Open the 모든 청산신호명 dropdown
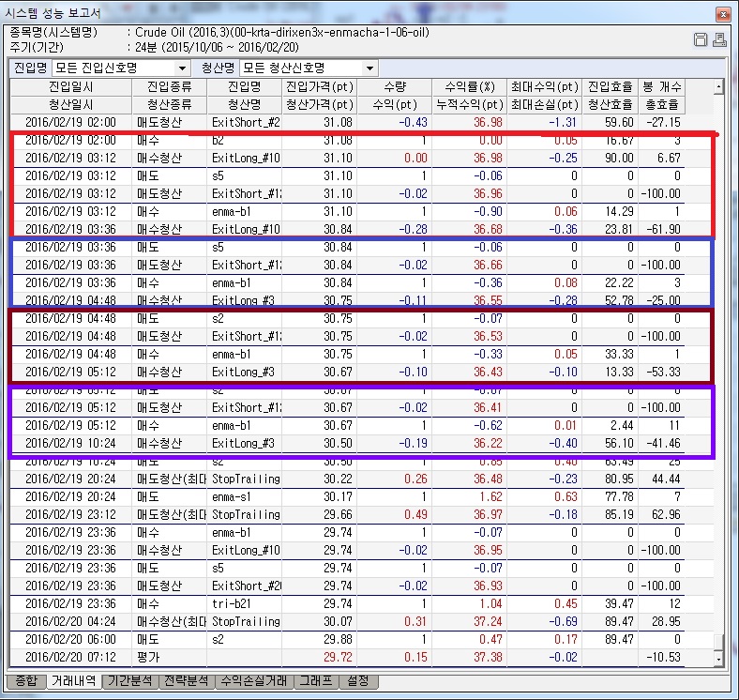739x700 pixels. tap(369, 68)
